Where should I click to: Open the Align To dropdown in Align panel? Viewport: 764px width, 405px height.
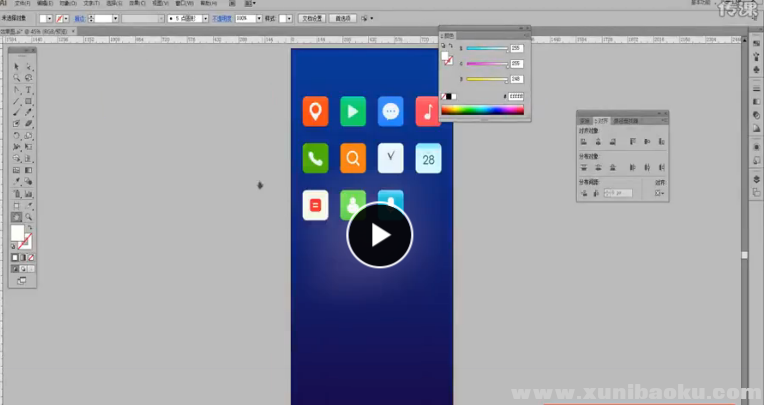(x=659, y=192)
